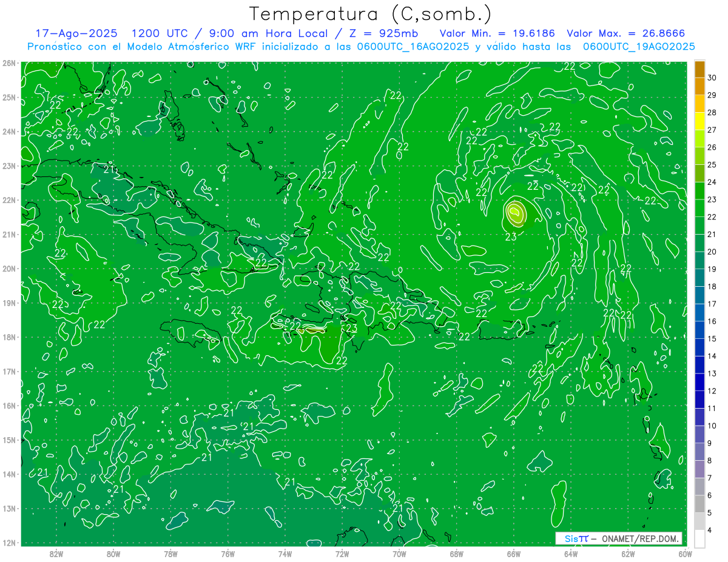
Task: Click the number 26 on the color scale
Action: [x=712, y=147]
